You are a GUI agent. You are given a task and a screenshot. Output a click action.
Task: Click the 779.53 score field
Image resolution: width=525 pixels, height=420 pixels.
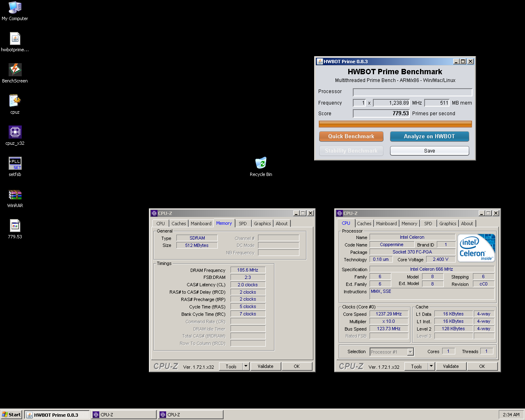(x=381, y=114)
